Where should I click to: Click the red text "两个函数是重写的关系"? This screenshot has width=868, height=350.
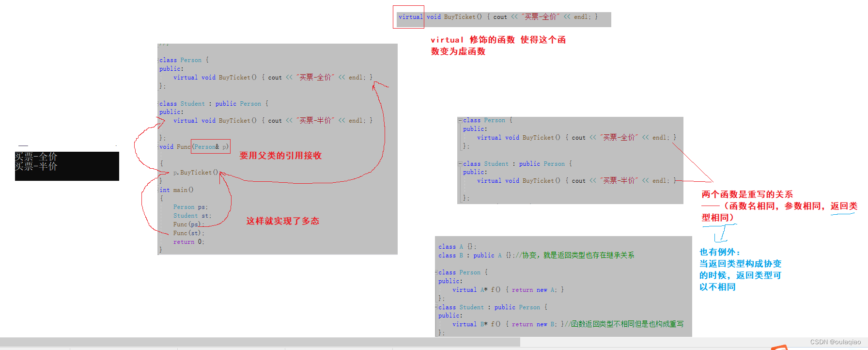click(x=747, y=194)
